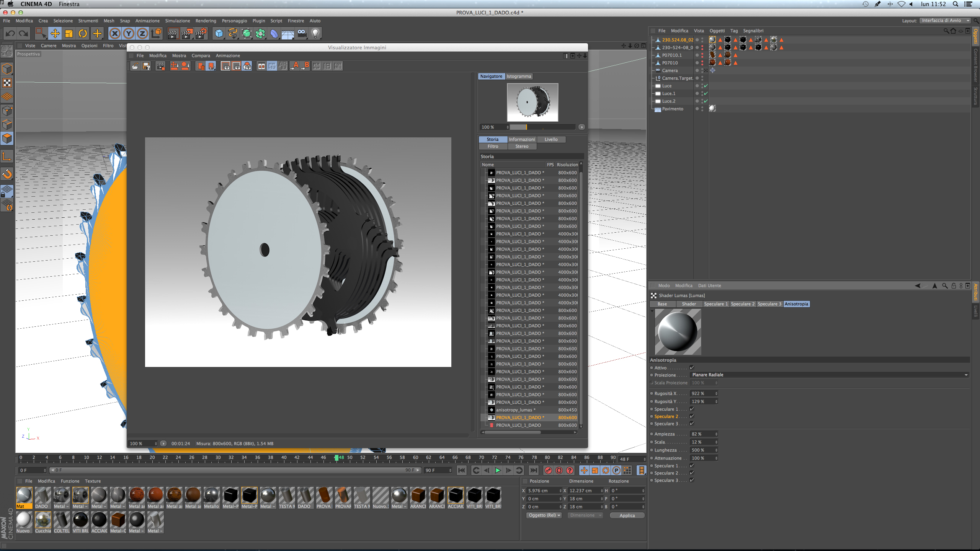980x551 pixels.
Task: Click the record keyframe red icon
Action: [x=548, y=470]
